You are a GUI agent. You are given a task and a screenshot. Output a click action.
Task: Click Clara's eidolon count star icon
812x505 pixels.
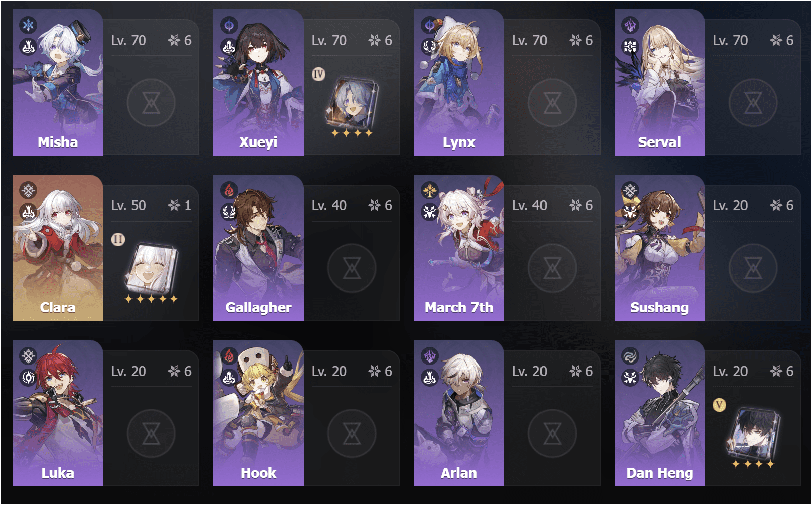[x=174, y=205]
